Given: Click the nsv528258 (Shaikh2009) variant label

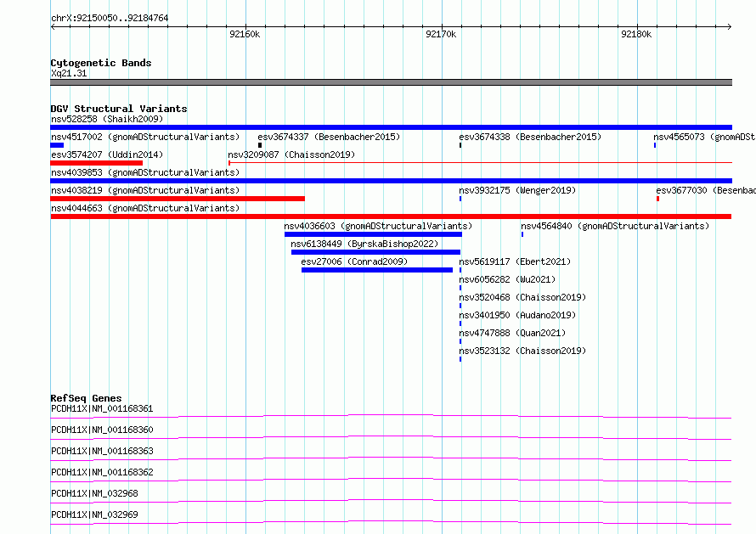Looking at the screenshot, I should (x=107, y=119).
